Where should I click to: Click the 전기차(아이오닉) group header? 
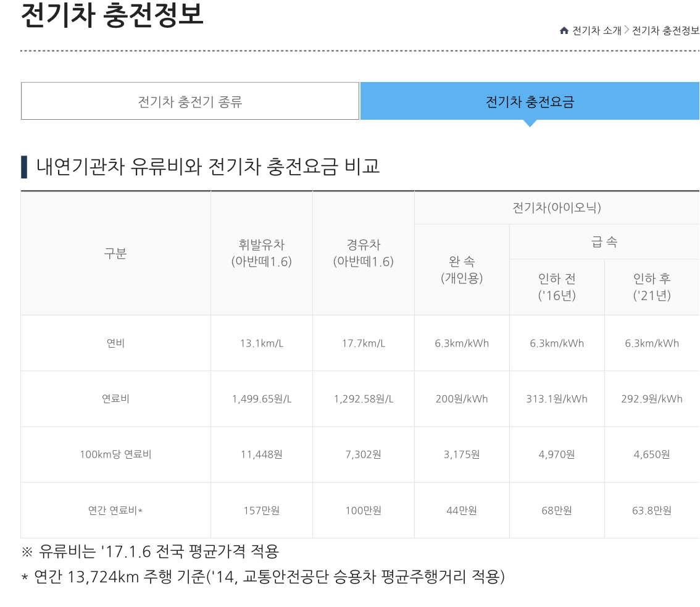pyautogui.click(x=557, y=207)
